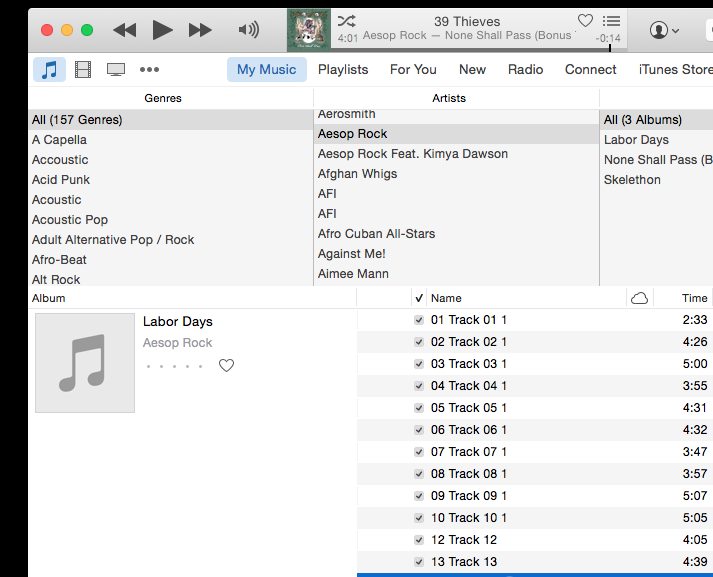The image size is (713, 577).
Task: Select the artist Against Me!
Action: (456, 254)
